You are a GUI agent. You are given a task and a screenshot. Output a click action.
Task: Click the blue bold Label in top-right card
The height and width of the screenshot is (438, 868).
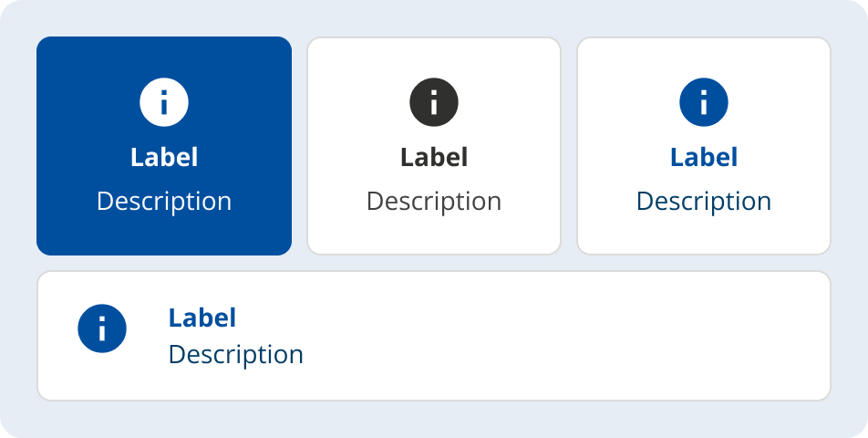pyautogui.click(x=704, y=157)
